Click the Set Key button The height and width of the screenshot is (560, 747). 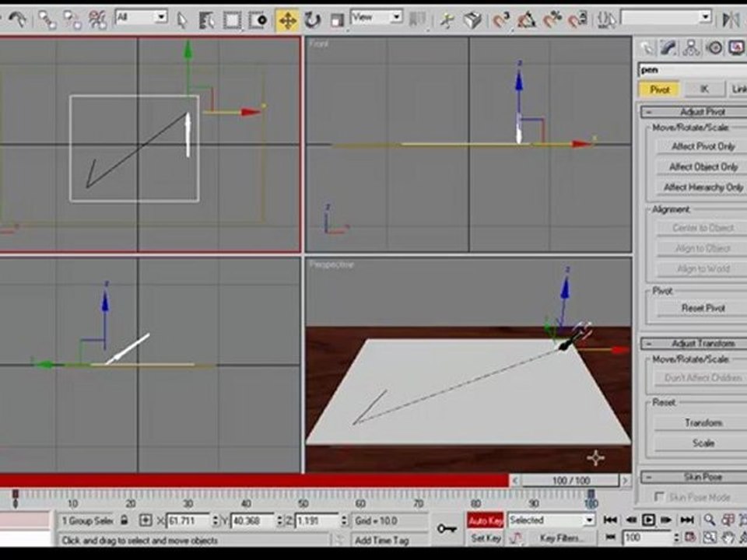[x=486, y=538]
